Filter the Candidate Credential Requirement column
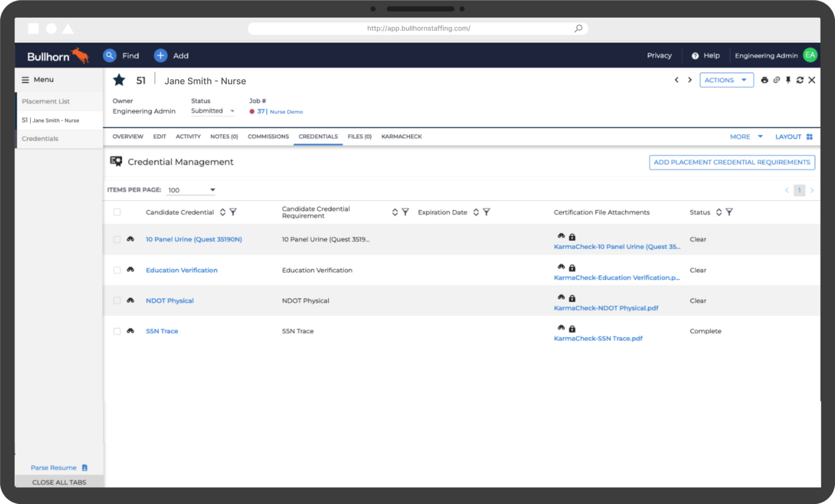 coord(405,212)
